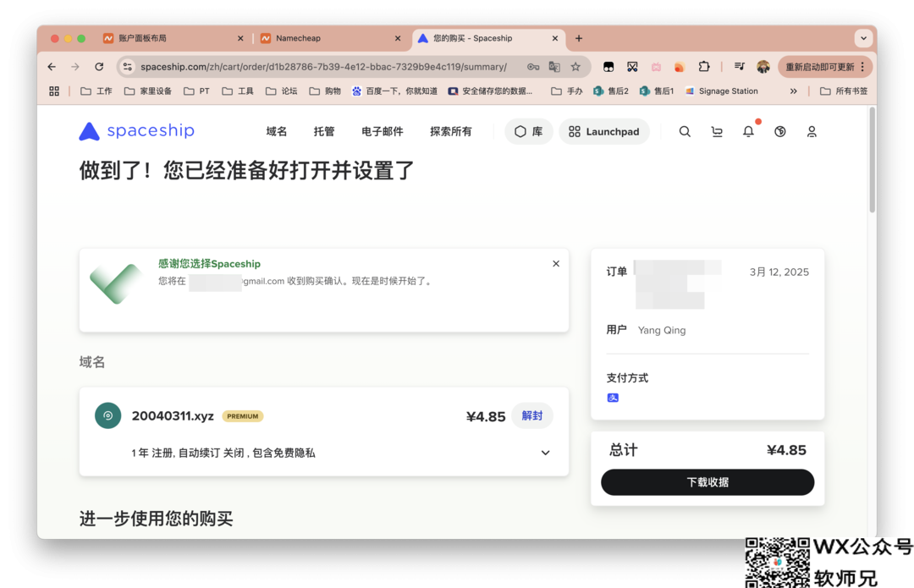Bookmark this page with star icon
Image resolution: width=914 pixels, height=588 pixels.
click(x=576, y=67)
